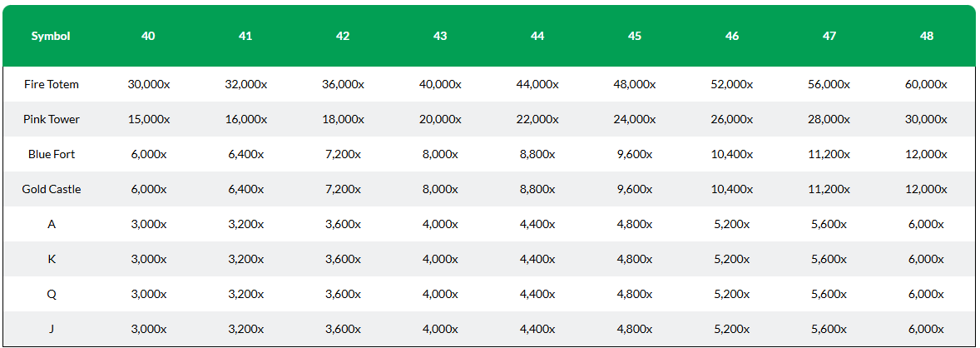Click the A symbol row label
This screenshot has width=980, height=348.
52,224
